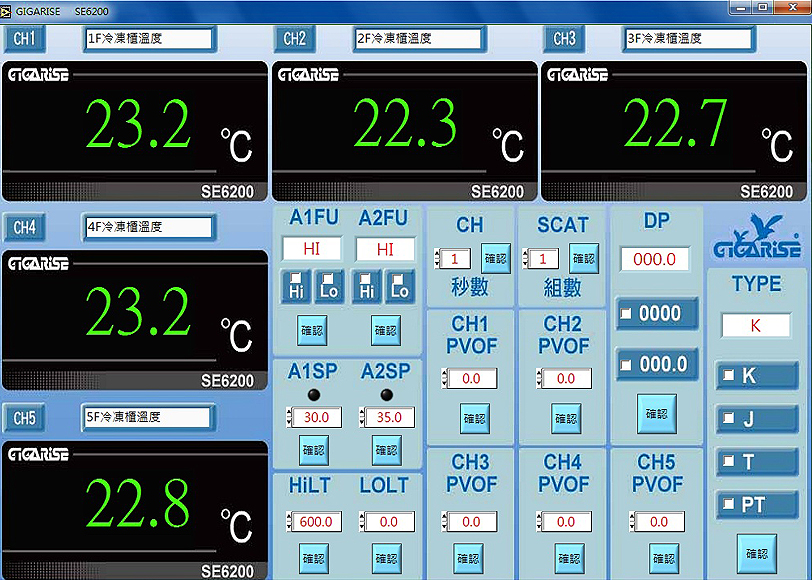
Task: Enable the PT sensor type checkbox
Action: [728, 503]
